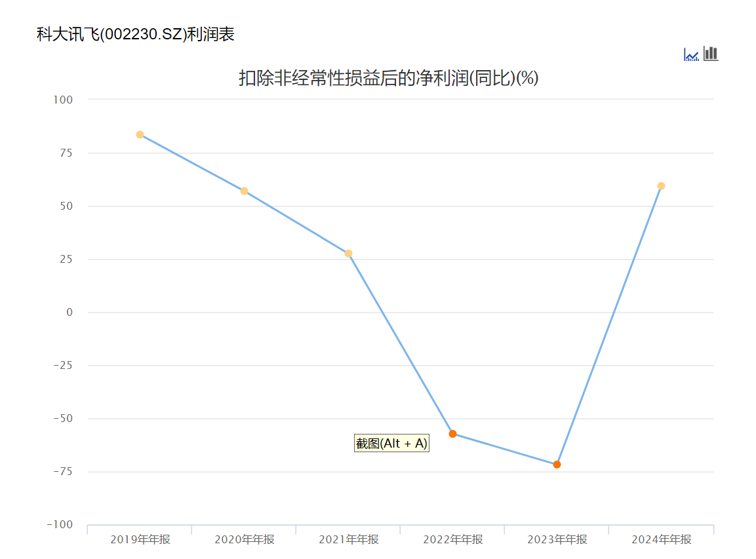The image size is (756, 559).
Task: Switch to bar chart view icon
Action: click(x=711, y=54)
